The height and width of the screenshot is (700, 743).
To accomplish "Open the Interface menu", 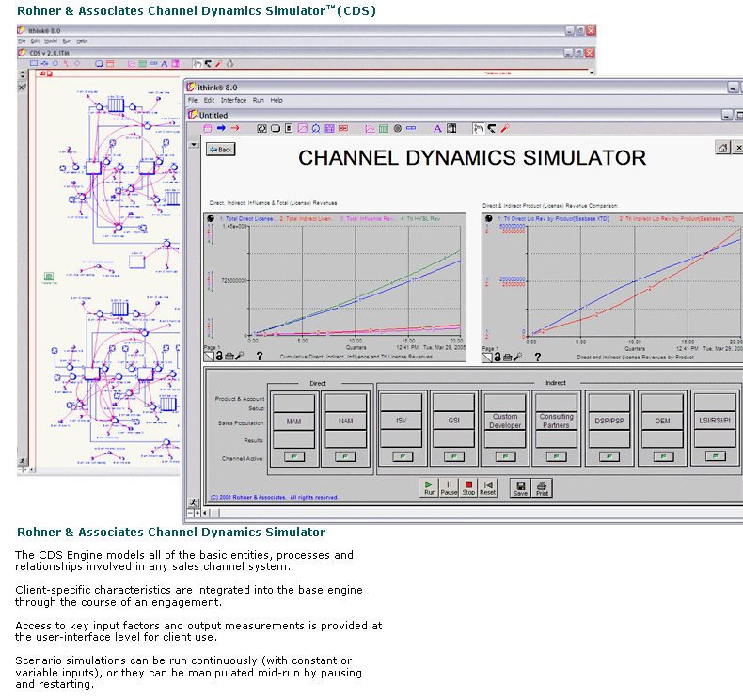I will tap(233, 101).
